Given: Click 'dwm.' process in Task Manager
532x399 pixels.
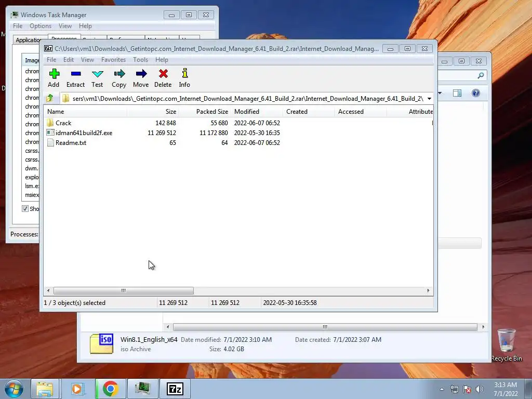Looking at the screenshot, I should (x=32, y=168).
